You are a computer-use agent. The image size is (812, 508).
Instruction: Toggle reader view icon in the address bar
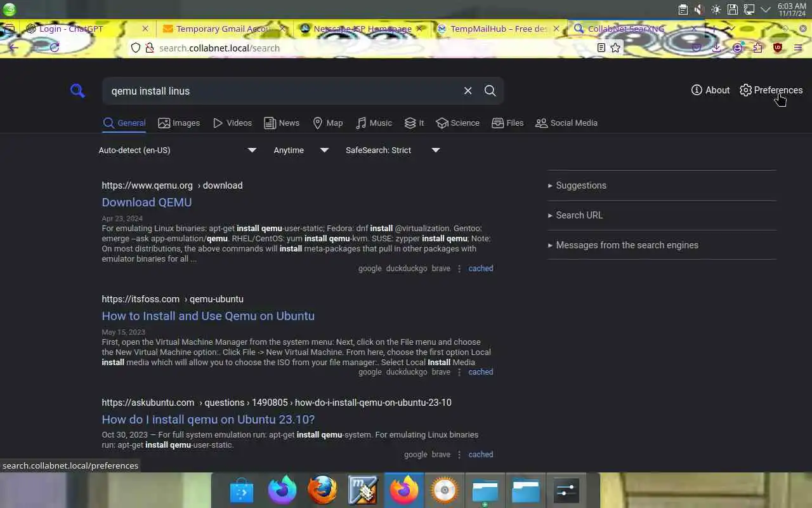[601, 48]
